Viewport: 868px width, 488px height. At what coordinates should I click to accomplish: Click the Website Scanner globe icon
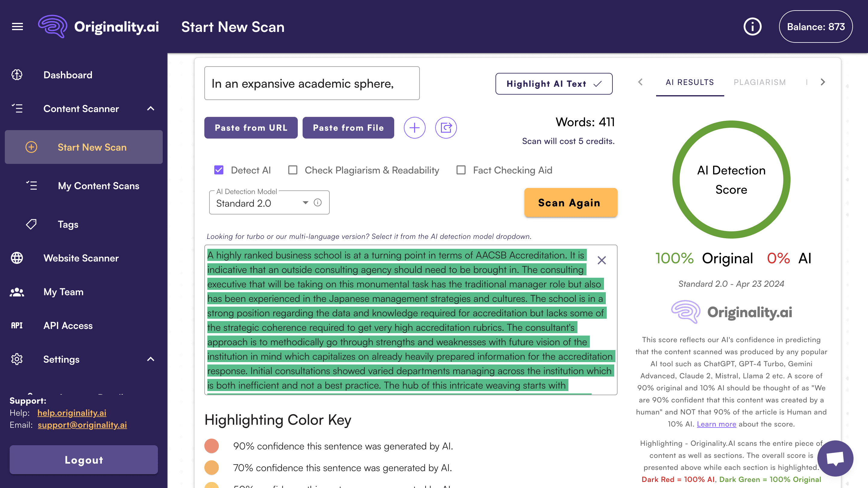click(17, 258)
